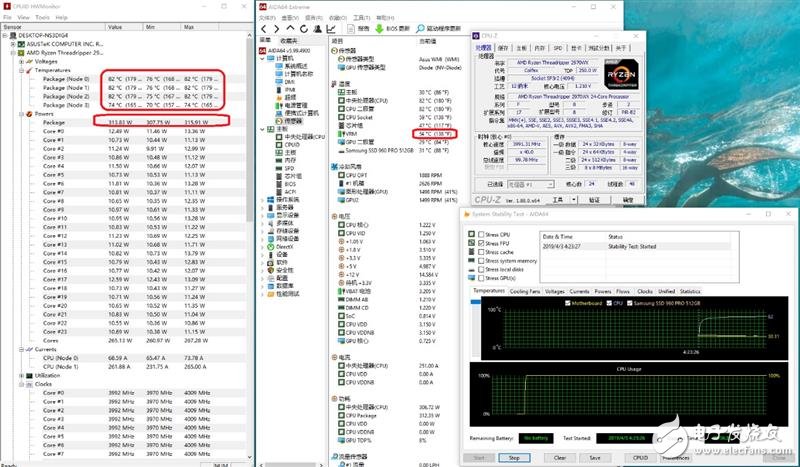Open the File menu in HWMonitor
Screen dimensions: 800x467
pyautogui.click(x=7, y=17)
